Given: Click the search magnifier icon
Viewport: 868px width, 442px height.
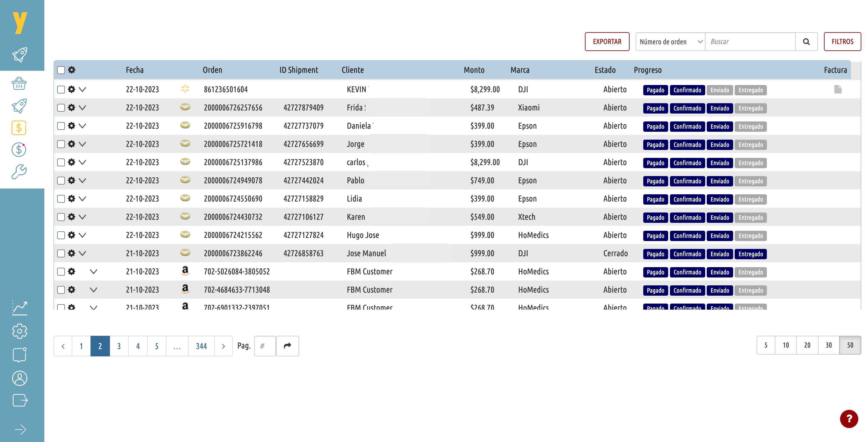Looking at the screenshot, I should coord(806,42).
